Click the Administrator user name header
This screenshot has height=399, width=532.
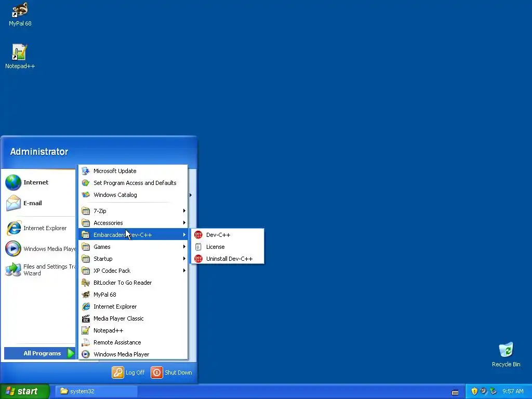pos(39,152)
